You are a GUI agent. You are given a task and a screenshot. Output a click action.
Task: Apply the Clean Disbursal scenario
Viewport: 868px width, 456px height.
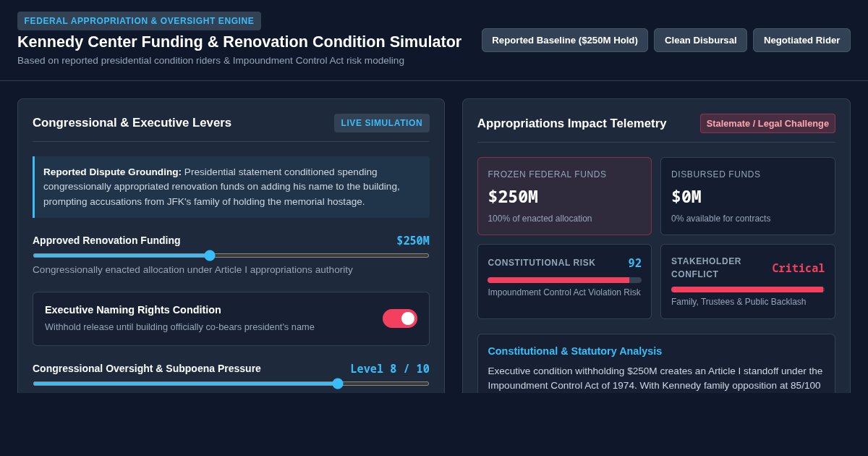click(x=700, y=41)
